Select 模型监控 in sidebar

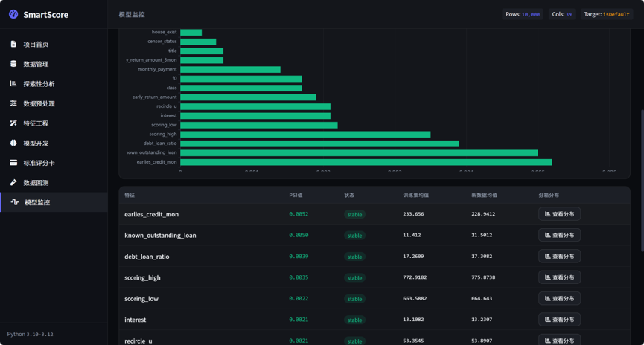[x=54, y=202]
